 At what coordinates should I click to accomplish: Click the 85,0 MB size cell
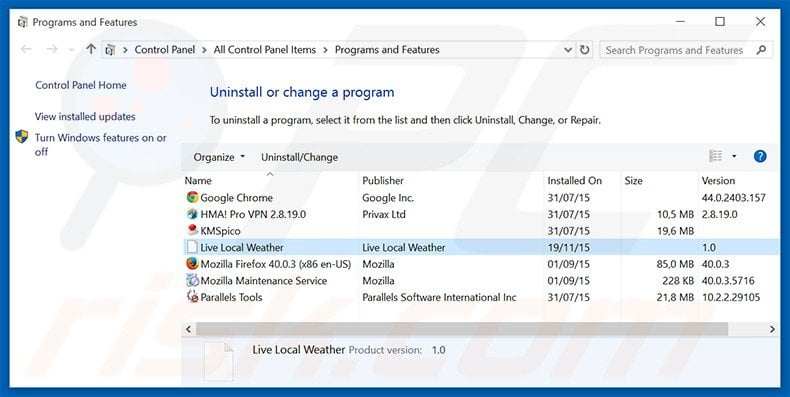click(675, 264)
